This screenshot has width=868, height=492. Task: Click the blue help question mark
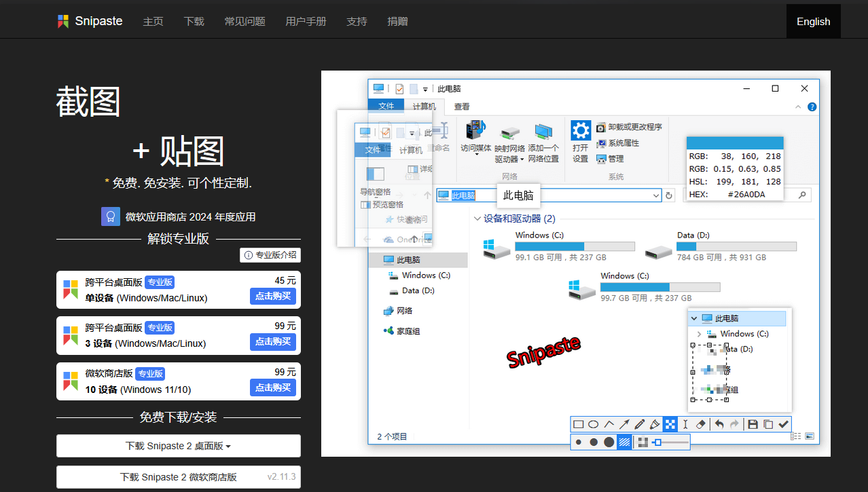pyautogui.click(x=812, y=107)
